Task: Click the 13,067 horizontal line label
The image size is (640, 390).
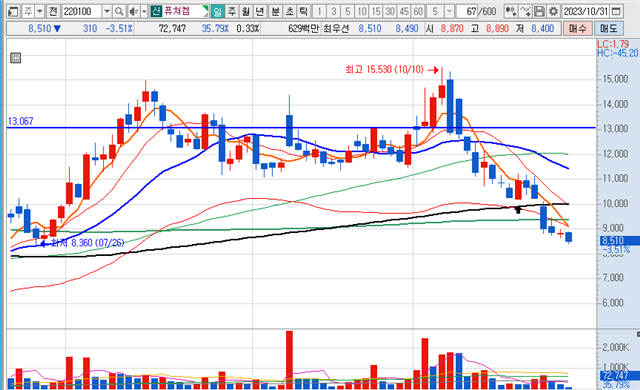Action: pos(20,121)
